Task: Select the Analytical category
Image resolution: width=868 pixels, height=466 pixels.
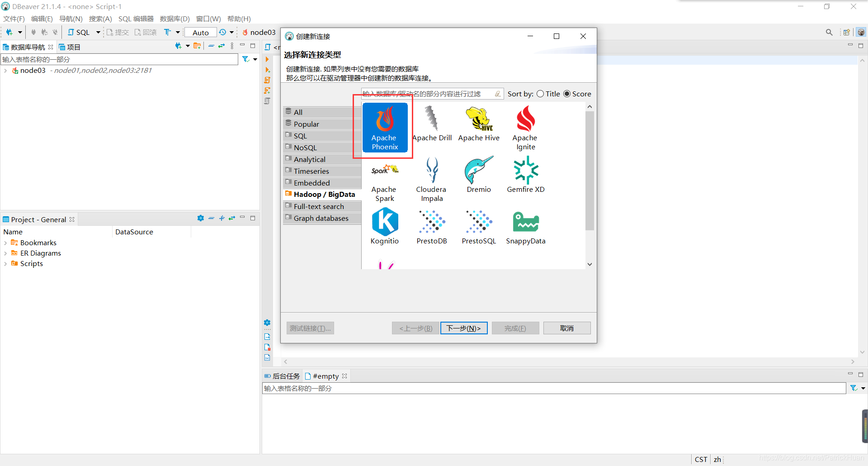Action: pyautogui.click(x=323, y=159)
